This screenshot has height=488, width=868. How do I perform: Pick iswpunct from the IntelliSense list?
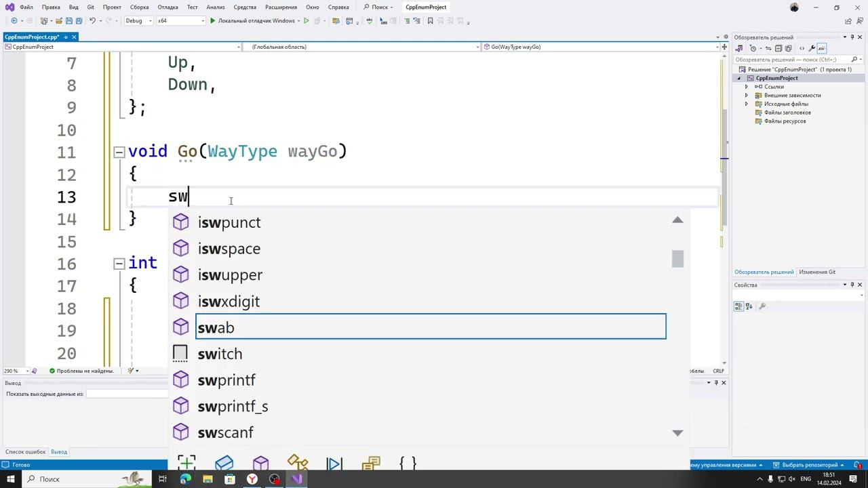pos(229,222)
